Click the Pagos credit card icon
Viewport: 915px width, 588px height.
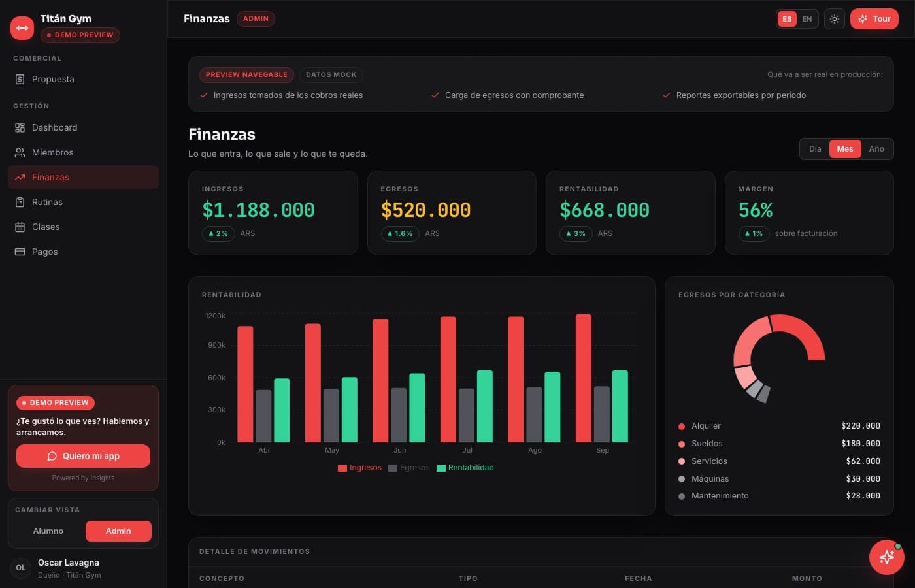(20, 252)
